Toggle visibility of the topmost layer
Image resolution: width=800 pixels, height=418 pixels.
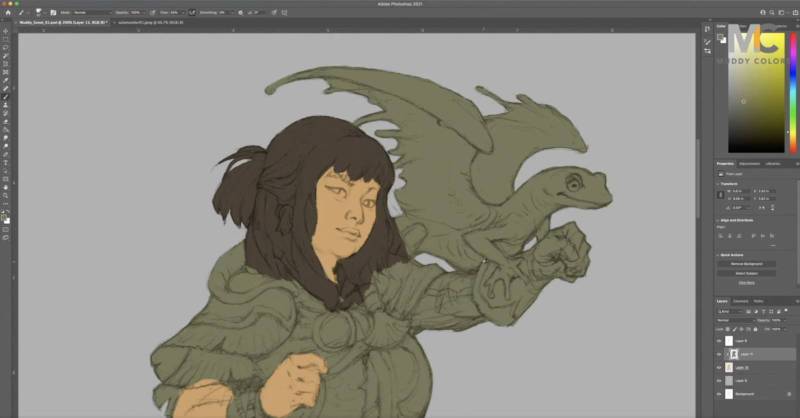pyautogui.click(x=718, y=341)
